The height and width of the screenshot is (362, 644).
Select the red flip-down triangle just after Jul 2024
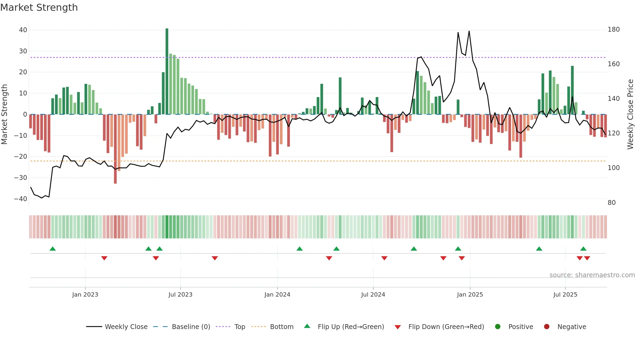[x=384, y=258]
